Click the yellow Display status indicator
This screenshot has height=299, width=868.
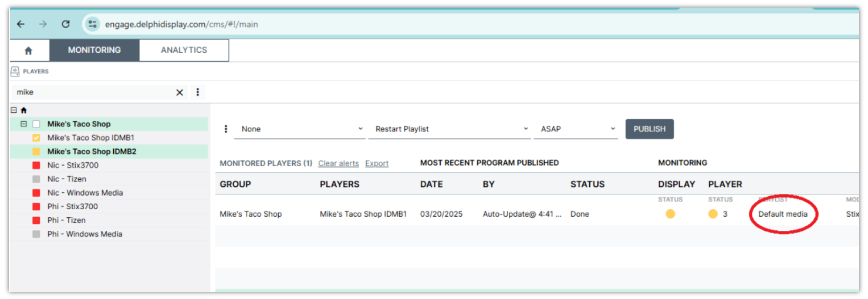point(670,214)
